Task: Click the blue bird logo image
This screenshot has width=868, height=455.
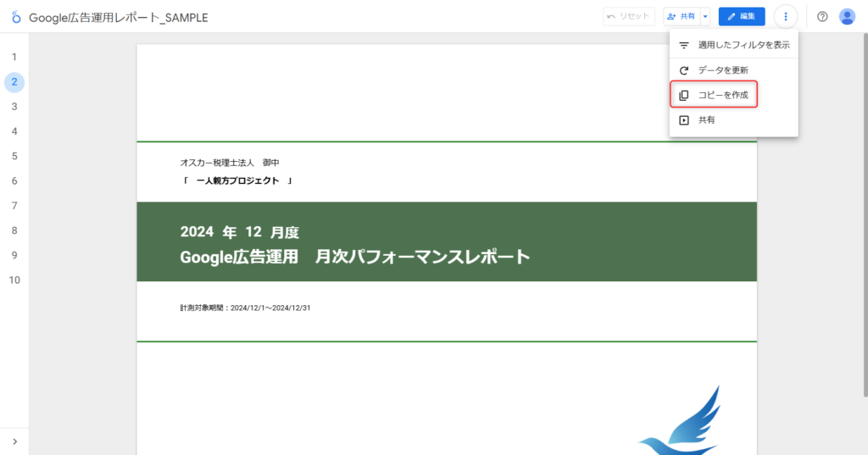Action: tap(681, 425)
